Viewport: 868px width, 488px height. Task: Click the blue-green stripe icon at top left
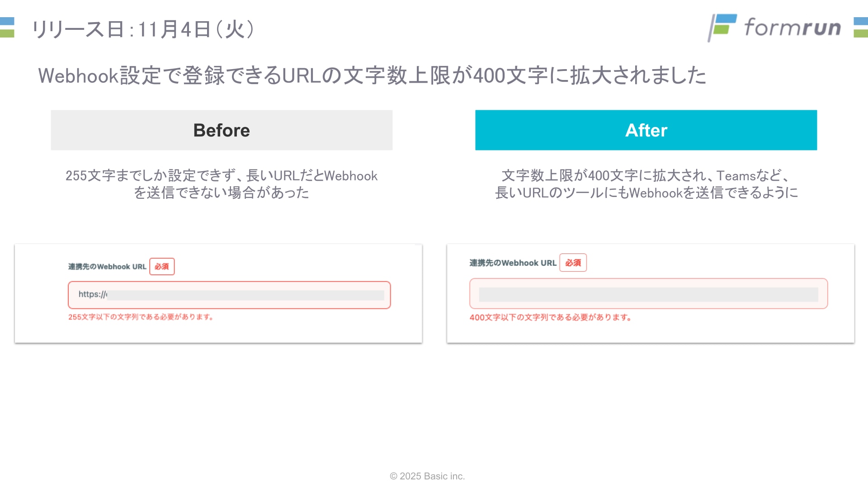[7, 27]
